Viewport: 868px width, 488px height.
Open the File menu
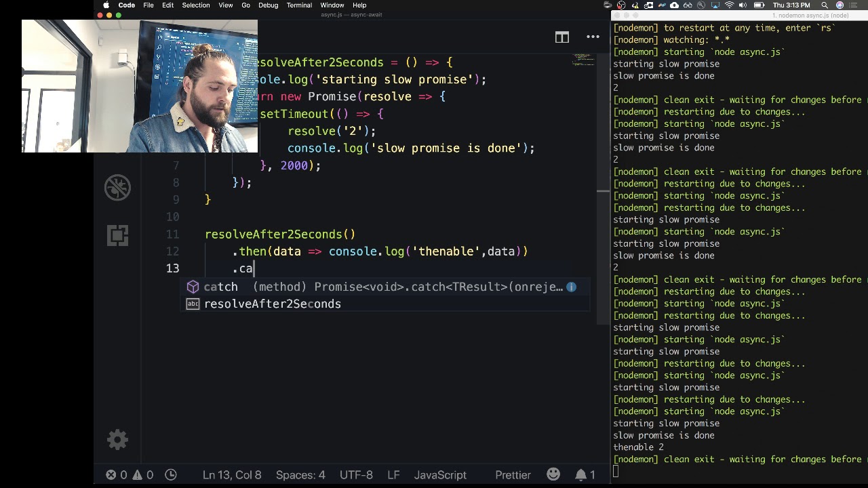[x=149, y=5]
